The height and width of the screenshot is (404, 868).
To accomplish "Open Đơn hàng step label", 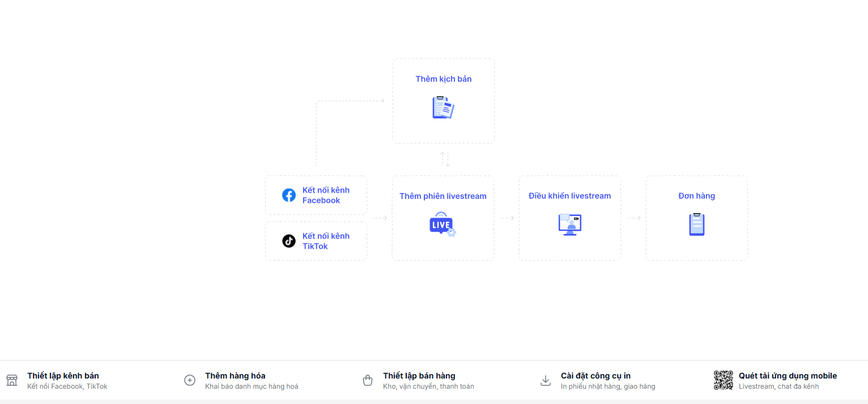I will click(697, 196).
